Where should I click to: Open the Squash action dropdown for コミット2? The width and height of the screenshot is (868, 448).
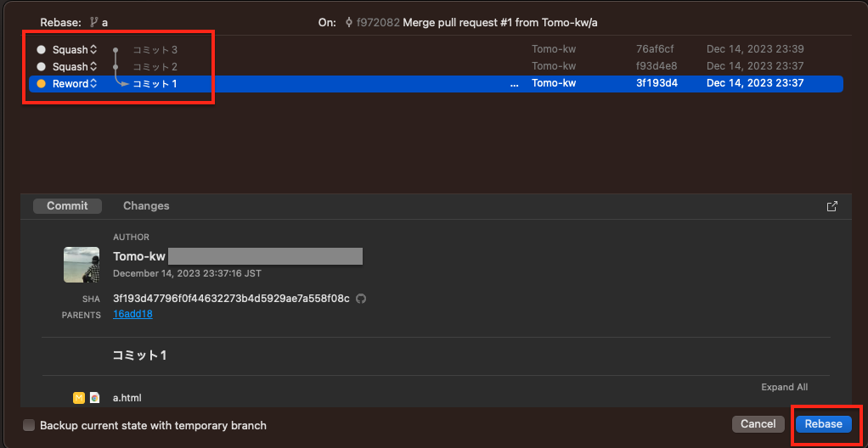tap(75, 66)
